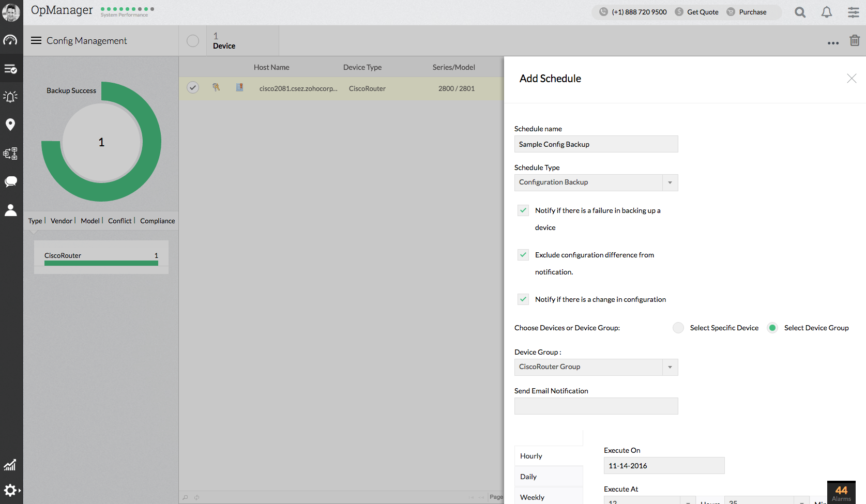Select the Daily schedule tab

tap(549, 477)
